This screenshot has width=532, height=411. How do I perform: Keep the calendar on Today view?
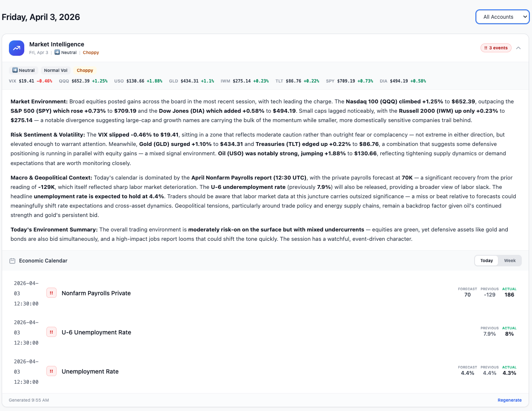(486, 260)
